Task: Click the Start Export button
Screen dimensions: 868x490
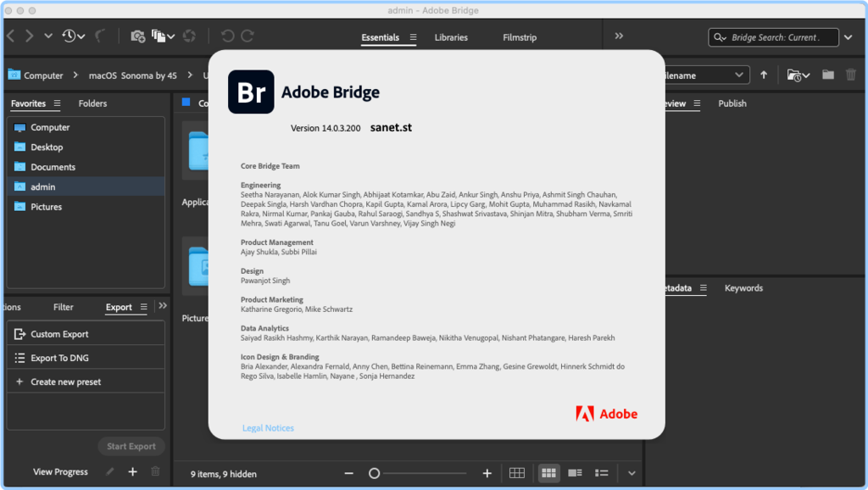Action: tap(131, 446)
